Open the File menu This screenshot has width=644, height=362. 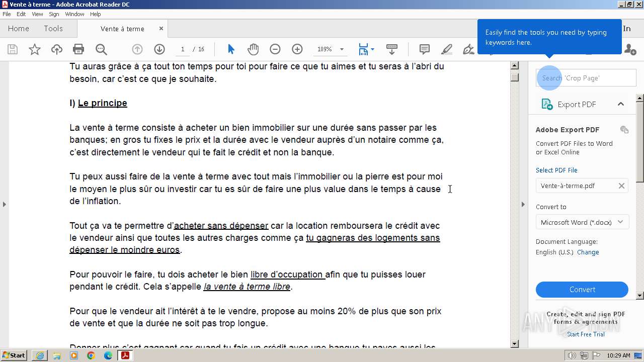(x=7, y=14)
